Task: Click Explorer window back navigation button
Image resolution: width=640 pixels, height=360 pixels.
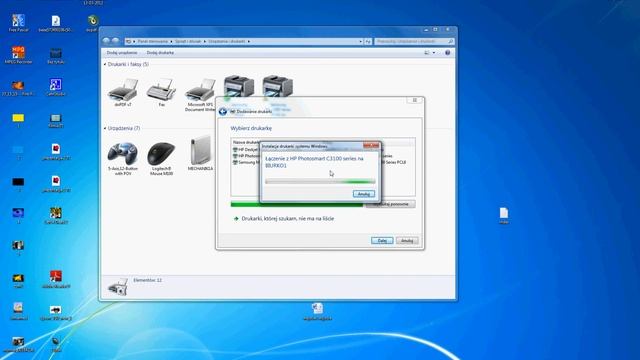Action: point(107,41)
